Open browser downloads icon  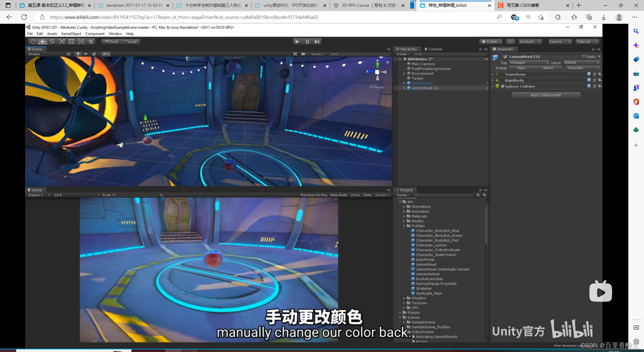tap(604, 17)
